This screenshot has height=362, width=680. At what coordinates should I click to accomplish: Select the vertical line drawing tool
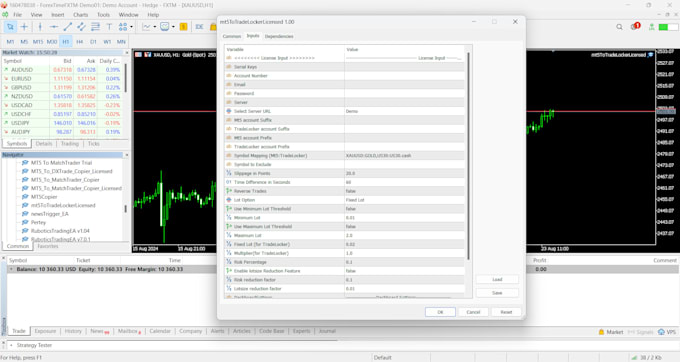tap(40, 27)
